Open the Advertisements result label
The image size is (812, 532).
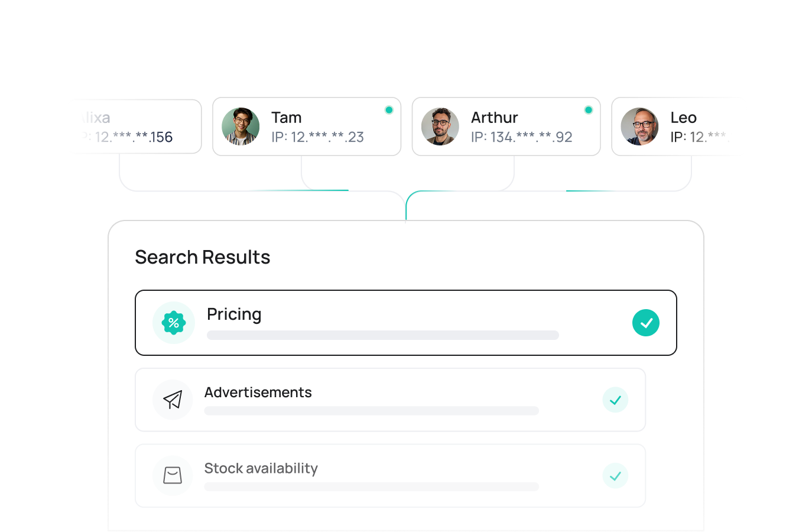point(258,392)
